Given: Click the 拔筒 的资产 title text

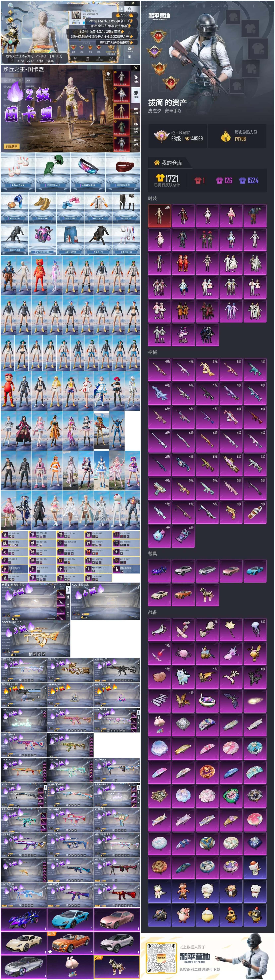Looking at the screenshot, I should [x=167, y=102].
